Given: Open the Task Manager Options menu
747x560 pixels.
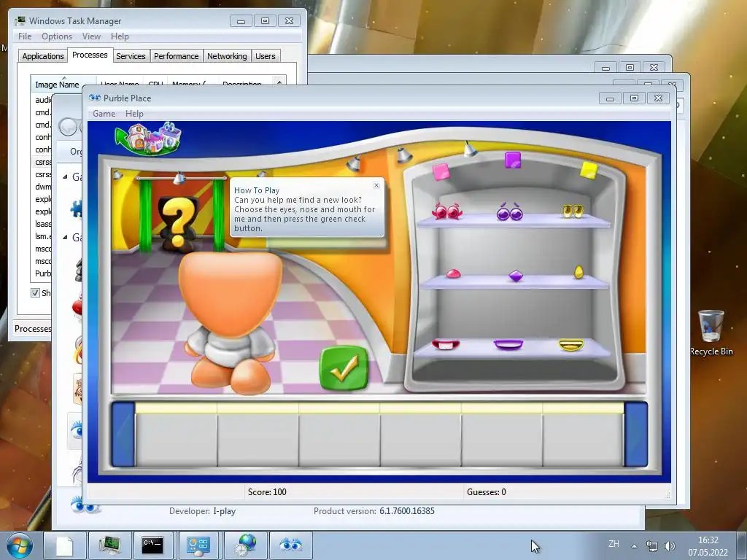Looking at the screenshot, I should coord(57,36).
